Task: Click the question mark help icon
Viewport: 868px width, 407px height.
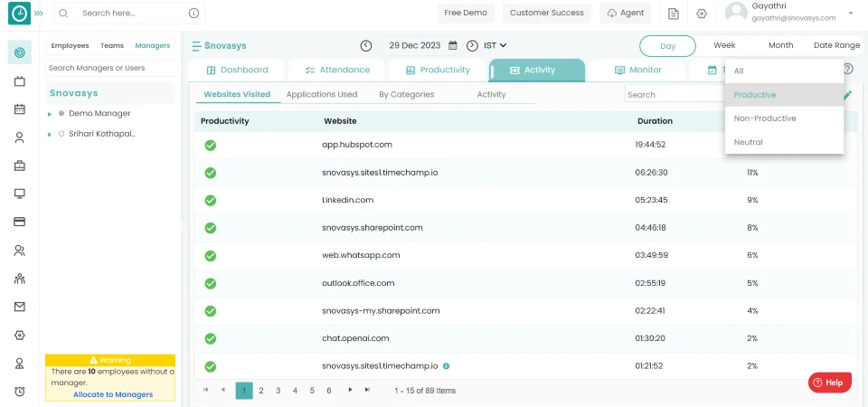Action: pos(848,69)
